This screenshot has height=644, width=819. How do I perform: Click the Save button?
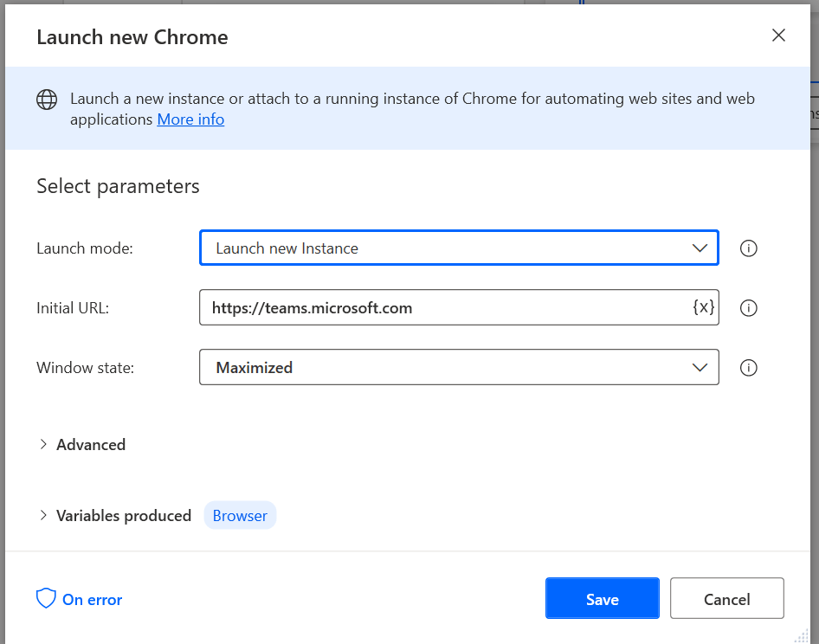tap(603, 599)
